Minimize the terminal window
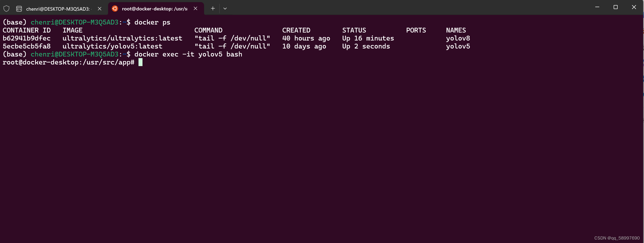 click(x=597, y=7)
